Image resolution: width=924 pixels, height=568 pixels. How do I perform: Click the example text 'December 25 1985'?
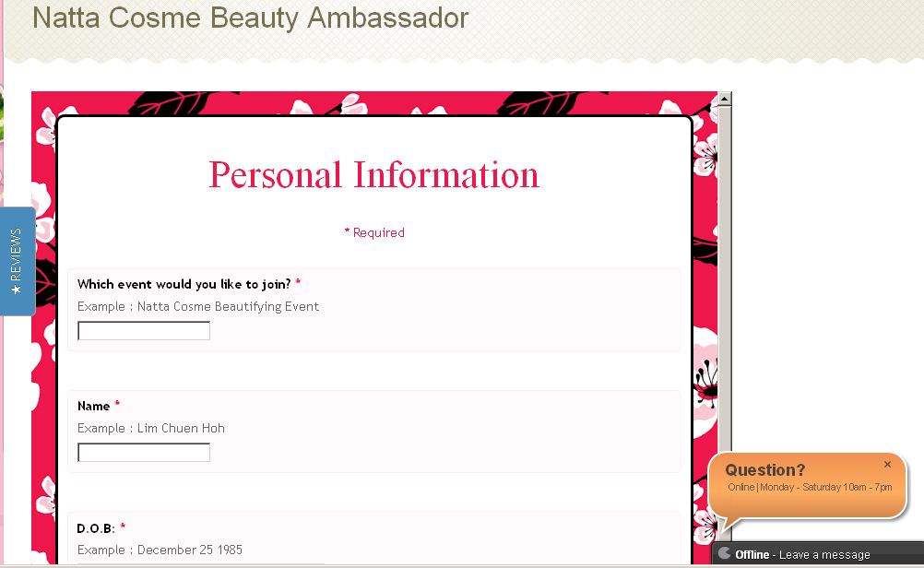(189, 550)
